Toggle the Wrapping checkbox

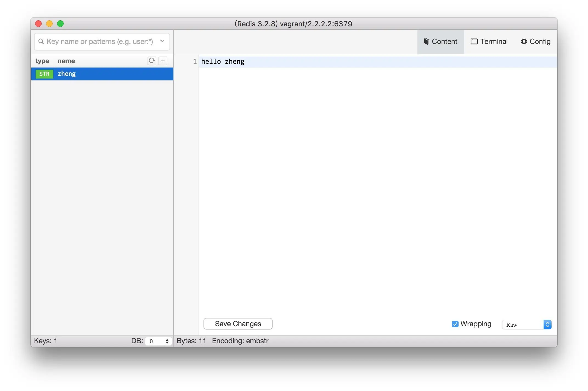click(455, 324)
